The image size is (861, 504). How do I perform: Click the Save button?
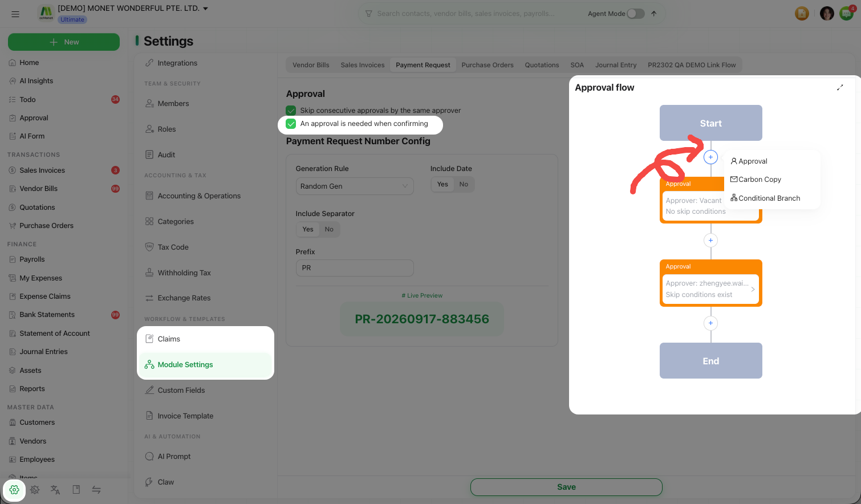pyautogui.click(x=566, y=487)
